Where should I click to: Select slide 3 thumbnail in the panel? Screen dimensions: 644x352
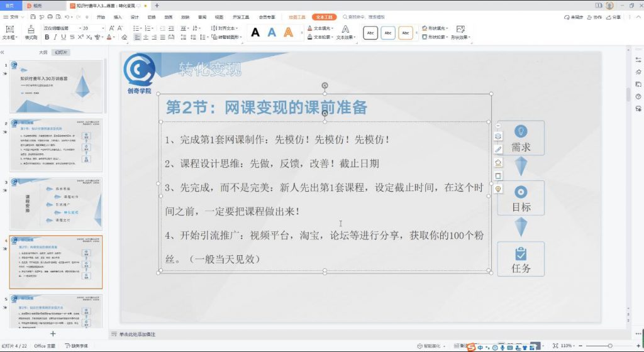point(56,204)
